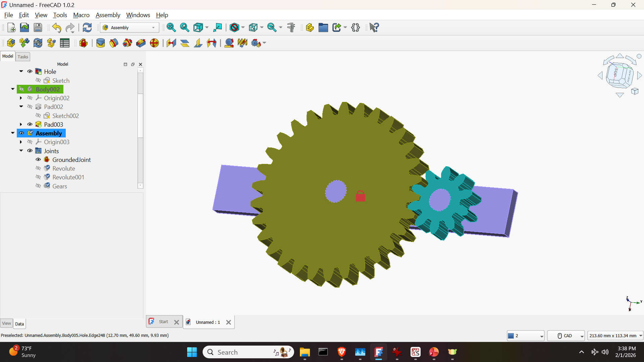Image resolution: width=644 pixels, height=362 pixels.
Task: Open the CAD navigation style button
Action: 566,336
